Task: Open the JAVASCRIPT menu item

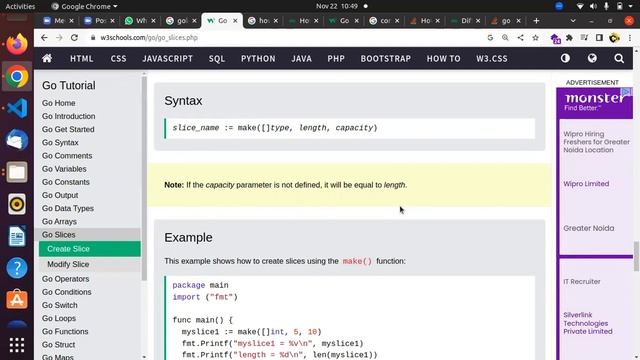Action: (167, 58)
